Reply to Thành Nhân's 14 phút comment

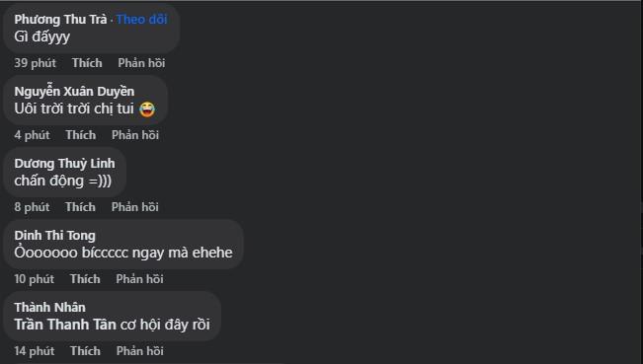(139, 351)
